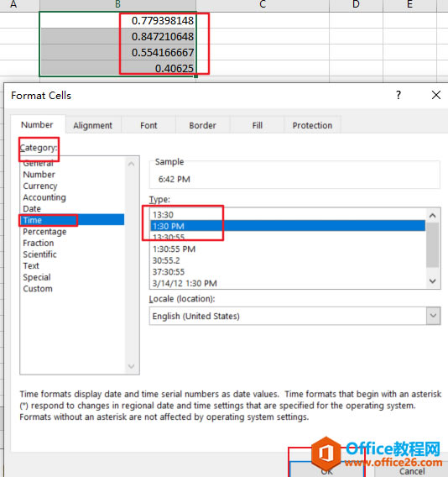Select cell with value 0.554166667
The image size is (448, 477).
117,52
